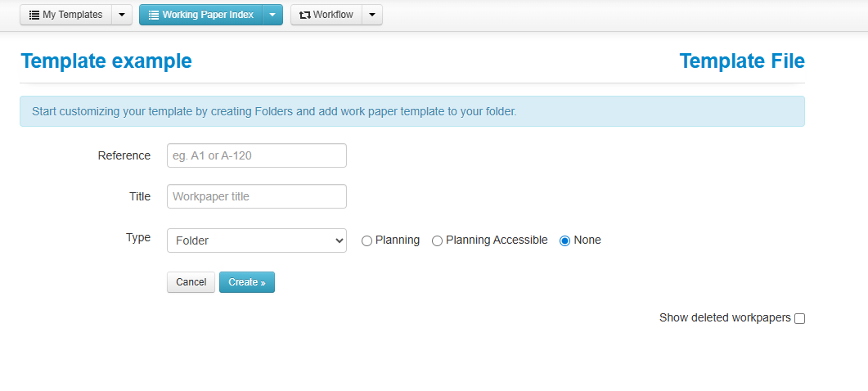This screenshot has height=391, width=868.
Task: Enable the Show deleted workpapers checkbox
Action: click(x=800, y=318)
